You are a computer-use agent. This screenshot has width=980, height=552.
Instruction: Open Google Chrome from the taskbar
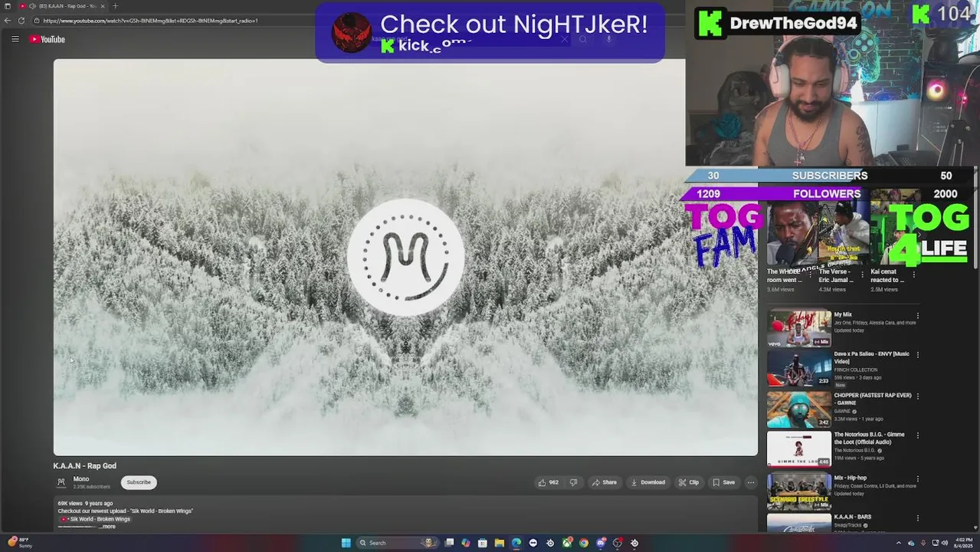pyautogui.click(x=584, y=543)
